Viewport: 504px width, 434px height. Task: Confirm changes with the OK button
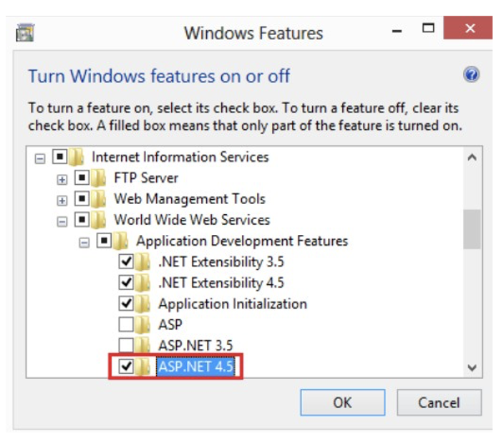click(343, 402)
